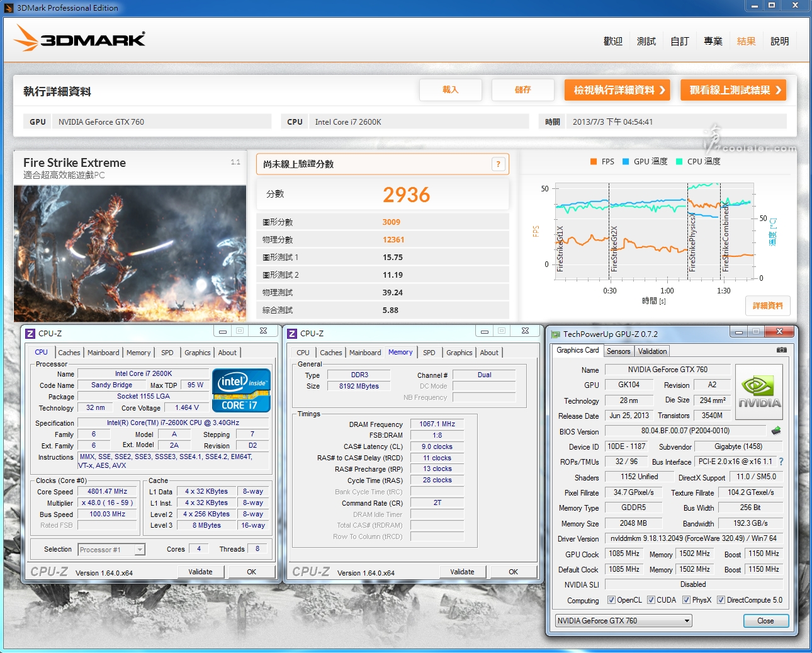Click the 載入 load button
The height and width of the screenshot is (653, 812).
451,90
